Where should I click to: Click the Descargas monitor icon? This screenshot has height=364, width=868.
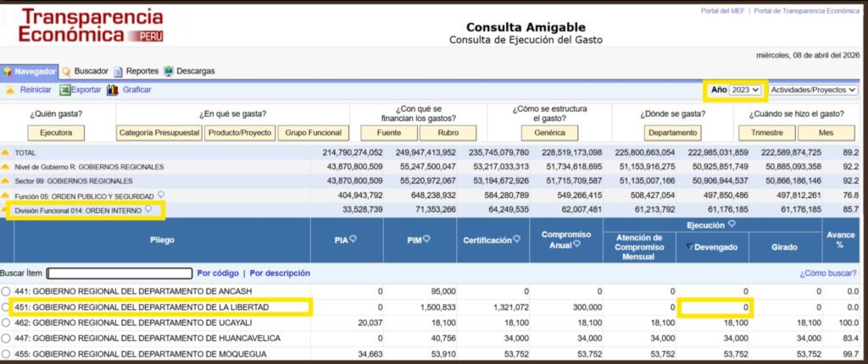(x=169, y=72)
